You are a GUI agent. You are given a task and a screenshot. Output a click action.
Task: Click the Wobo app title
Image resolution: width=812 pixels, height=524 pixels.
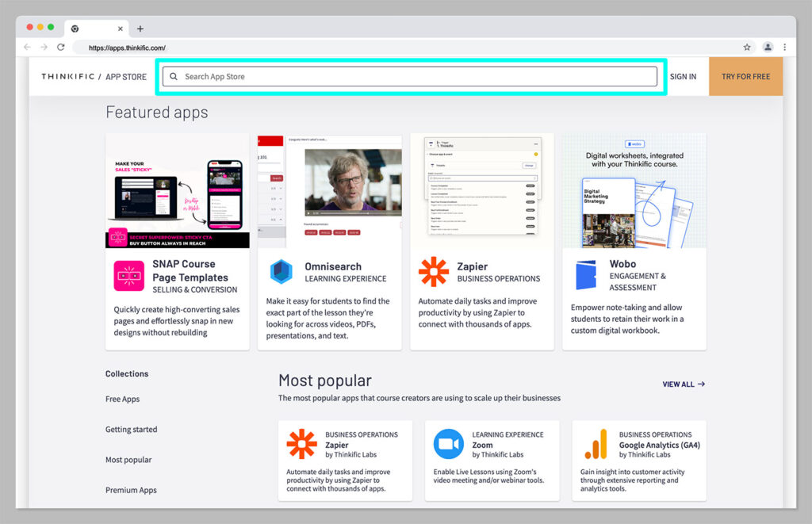pos(622,264)
